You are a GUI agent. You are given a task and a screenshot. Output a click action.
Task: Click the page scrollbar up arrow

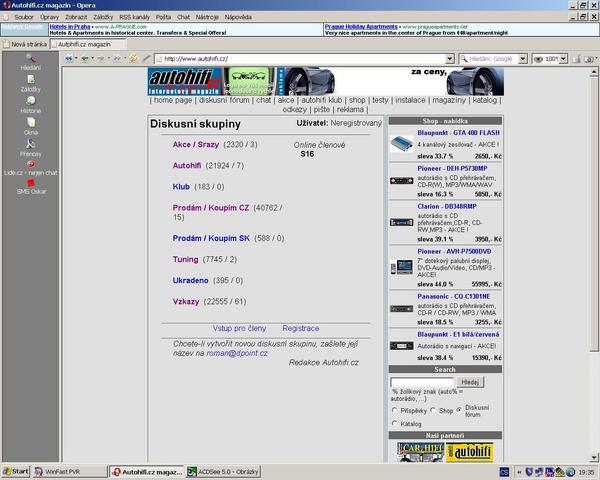593,72
